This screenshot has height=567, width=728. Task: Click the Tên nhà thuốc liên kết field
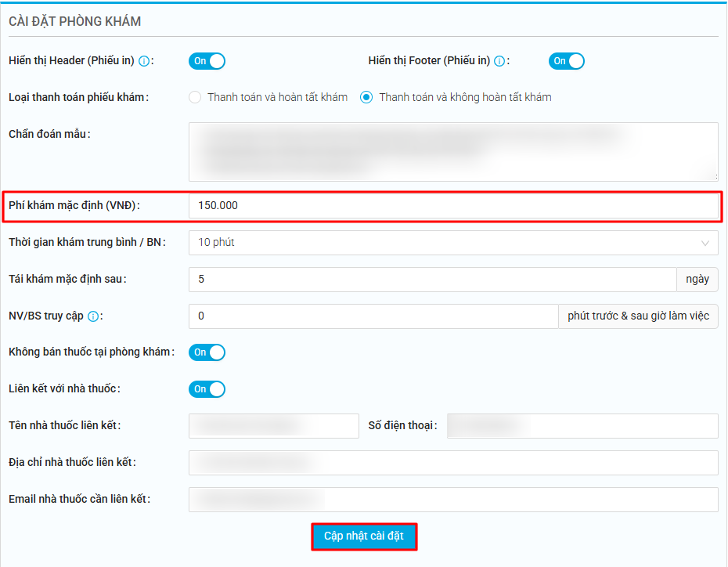pyautogui.click(x=274, y=426)
